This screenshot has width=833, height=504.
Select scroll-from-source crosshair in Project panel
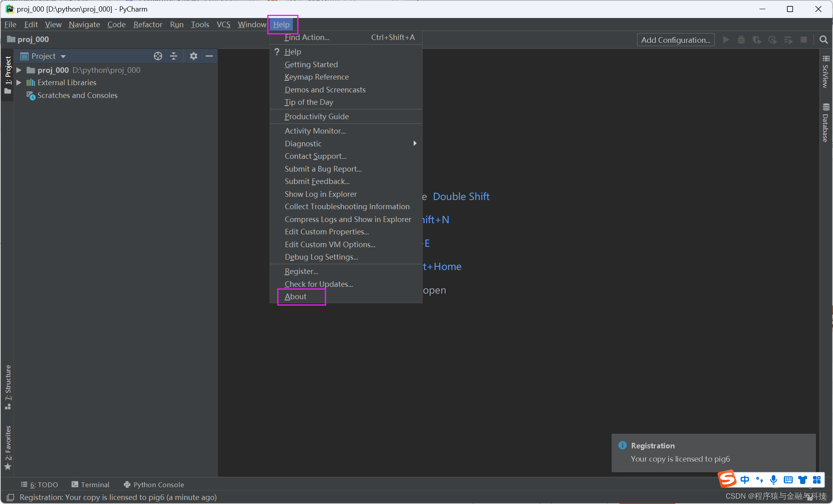click(x=158, y=56)
